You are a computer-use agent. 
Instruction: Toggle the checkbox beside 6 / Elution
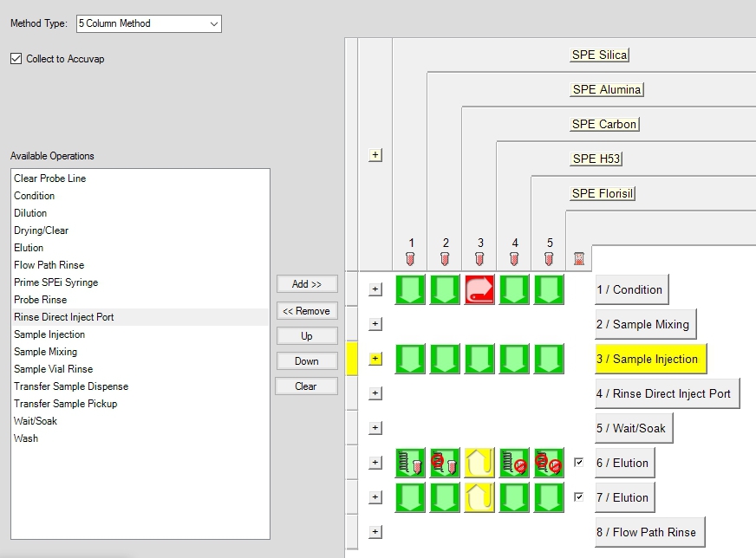[579, 463]
